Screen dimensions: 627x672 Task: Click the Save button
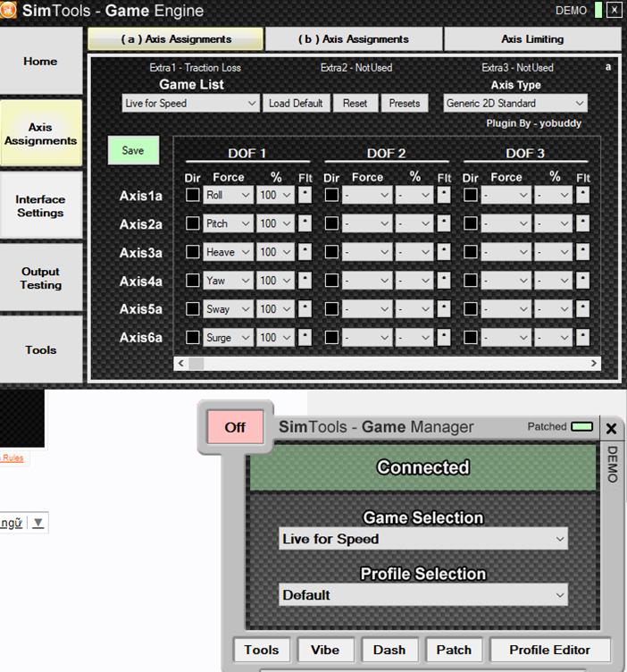click(x=133, y=150)
